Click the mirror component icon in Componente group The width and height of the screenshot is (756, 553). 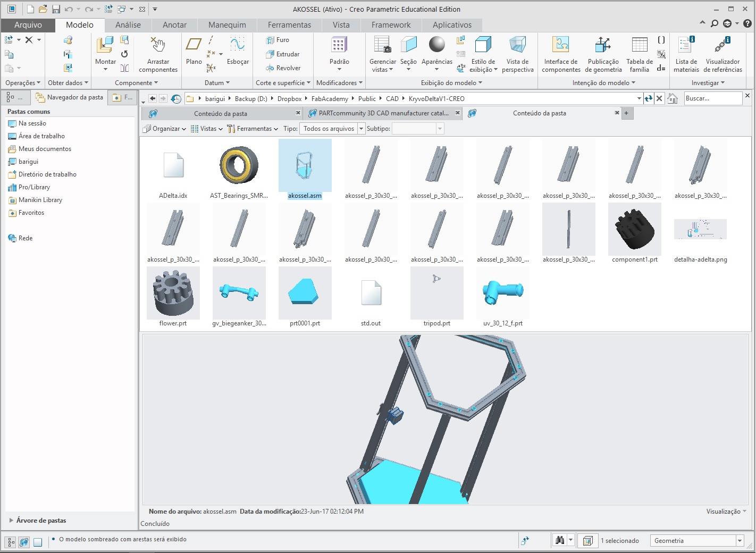(124, 68)
